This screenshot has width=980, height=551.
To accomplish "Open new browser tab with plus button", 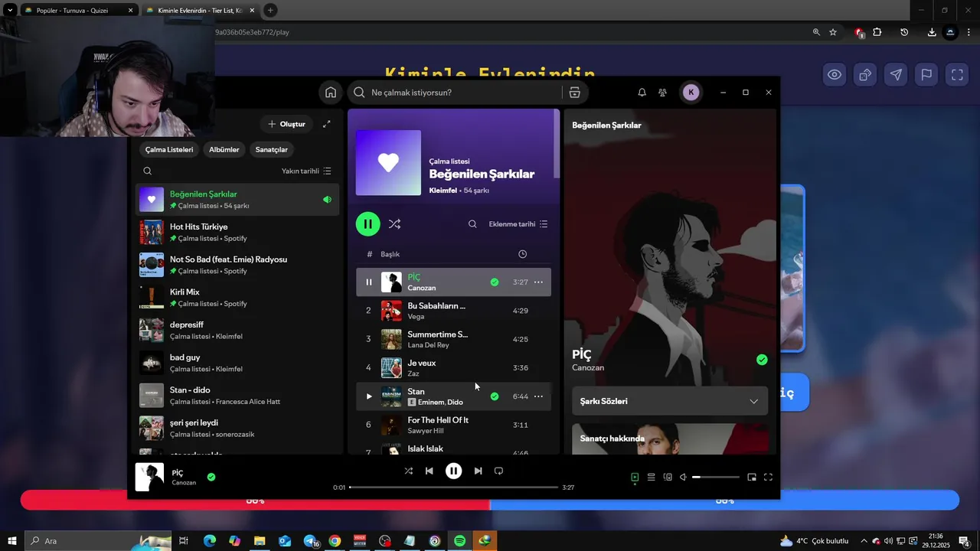I will pos(270,11).
